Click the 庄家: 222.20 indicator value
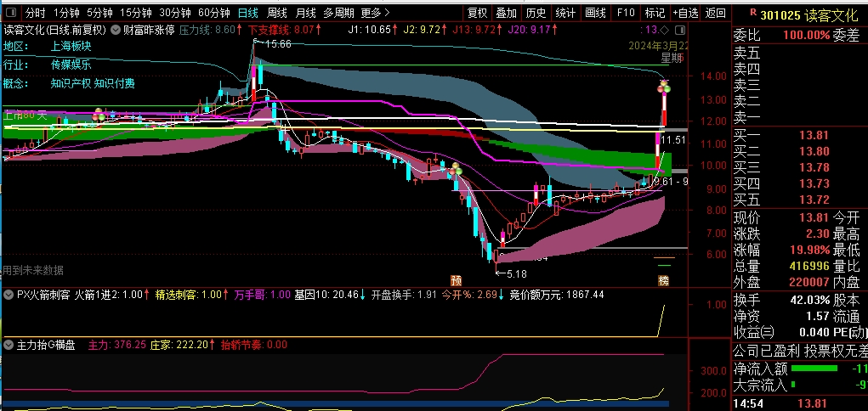Viewport: 868px width, 411px height. 183,345
